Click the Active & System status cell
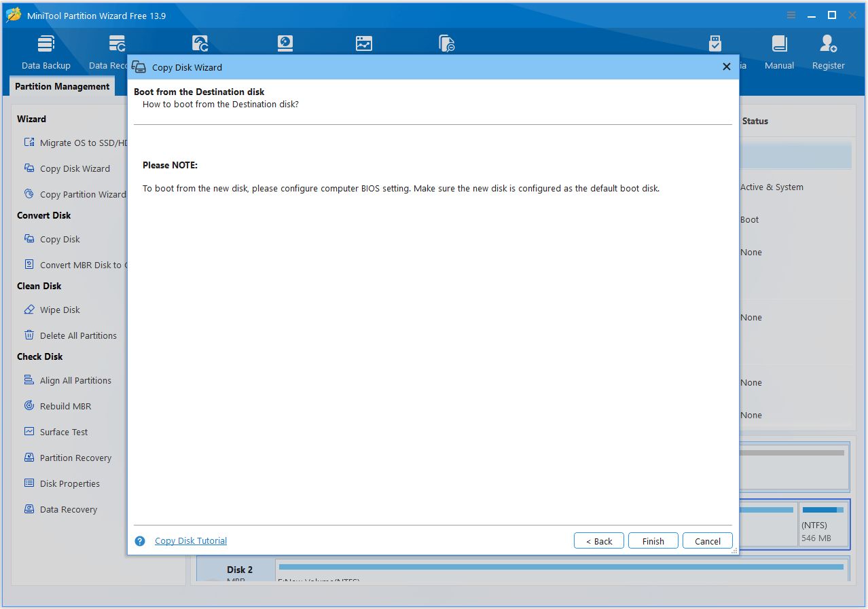 tap(772, 187)
